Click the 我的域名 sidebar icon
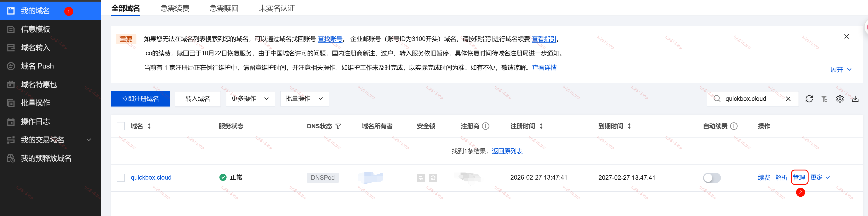The width and height of the screenshot is (868, 216). pyautogui.click(x=11, y=11)
